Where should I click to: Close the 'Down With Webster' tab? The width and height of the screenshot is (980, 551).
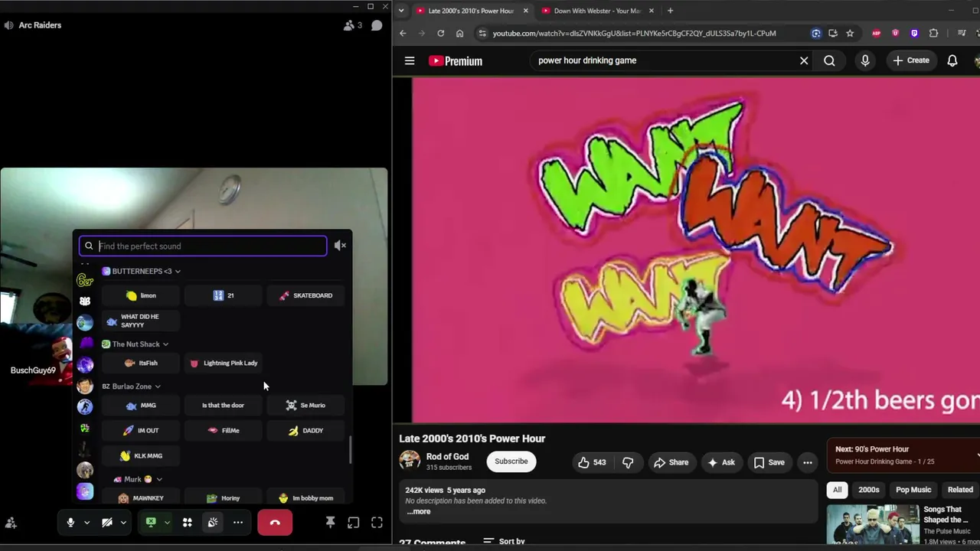tap(652, 11)
